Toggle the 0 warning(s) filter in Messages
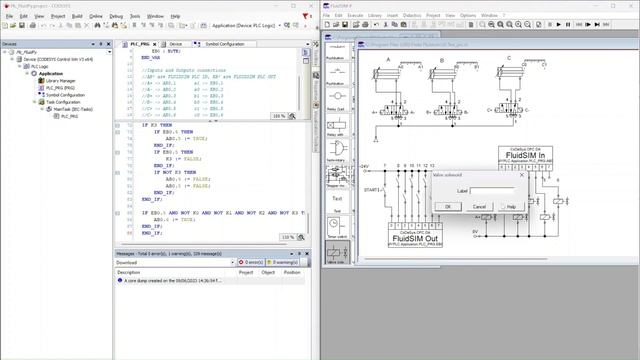The width and height of the screenshot is (640, 360). [282, 262]
